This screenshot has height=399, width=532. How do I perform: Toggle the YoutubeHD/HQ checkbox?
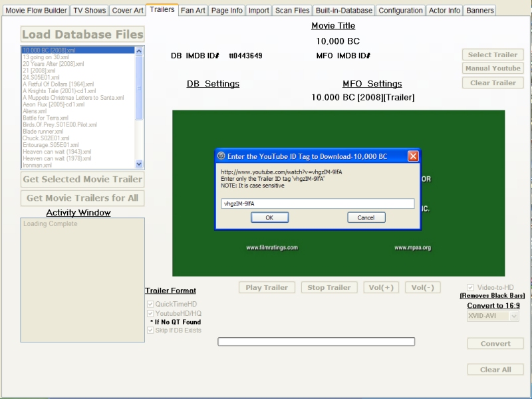(150, 313)
